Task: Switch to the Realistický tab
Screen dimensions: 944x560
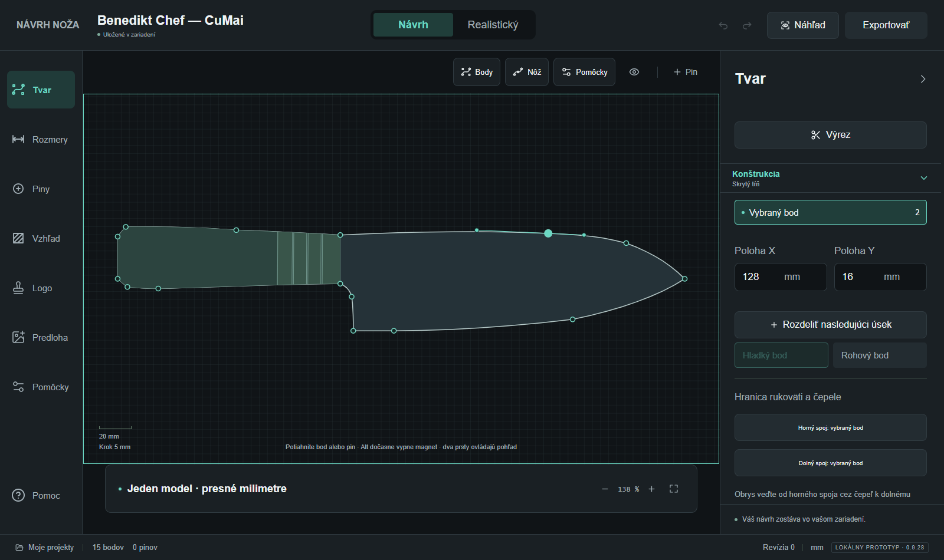Action: tap(493, 25)
